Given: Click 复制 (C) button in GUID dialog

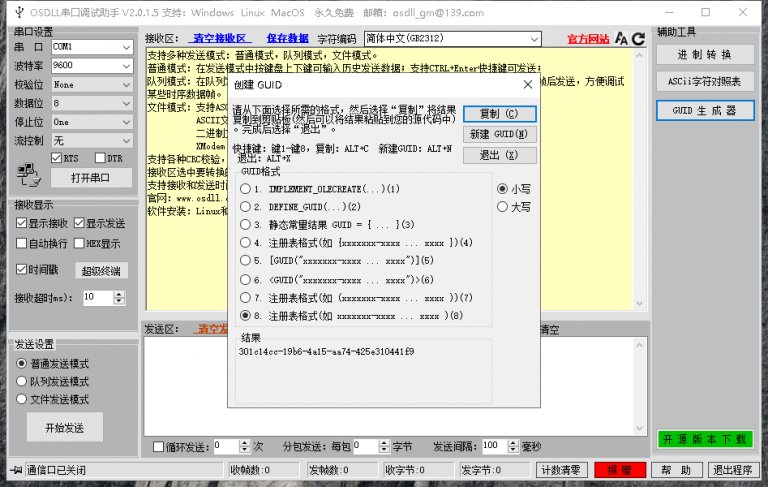Looking at the screenshot, I should coord(500,114).
